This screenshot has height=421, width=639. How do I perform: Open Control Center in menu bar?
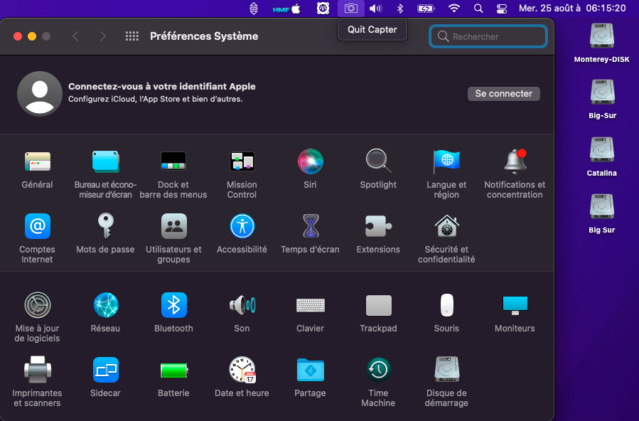(501, 9)
